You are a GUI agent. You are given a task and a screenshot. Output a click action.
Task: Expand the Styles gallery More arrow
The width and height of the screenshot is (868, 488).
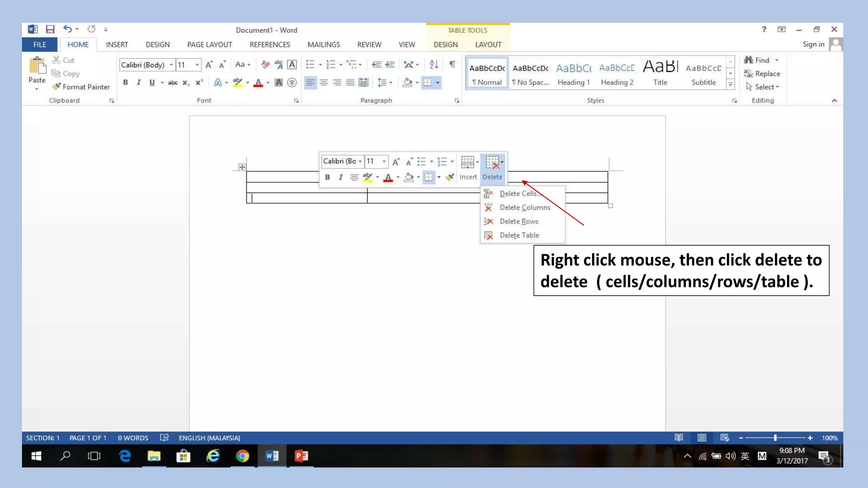[730, 85]
